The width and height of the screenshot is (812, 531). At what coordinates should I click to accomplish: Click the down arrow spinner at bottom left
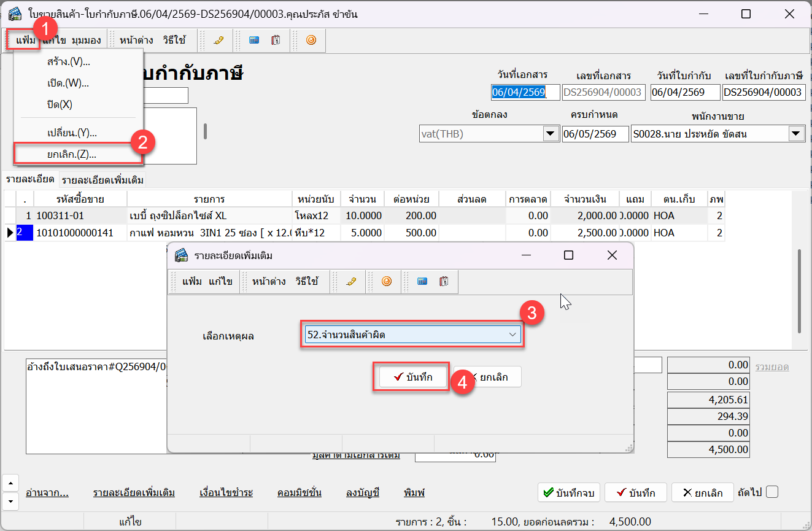11,501
